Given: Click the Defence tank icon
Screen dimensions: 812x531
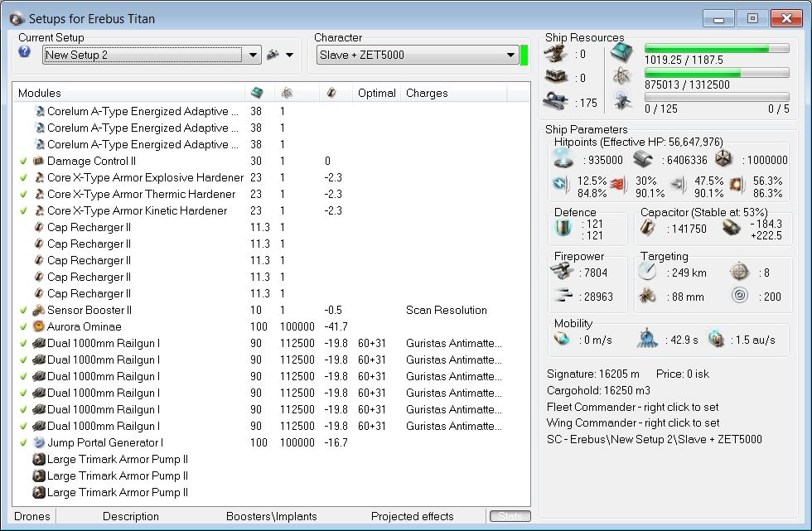Looking at the screenshot, I should point(563,228).
